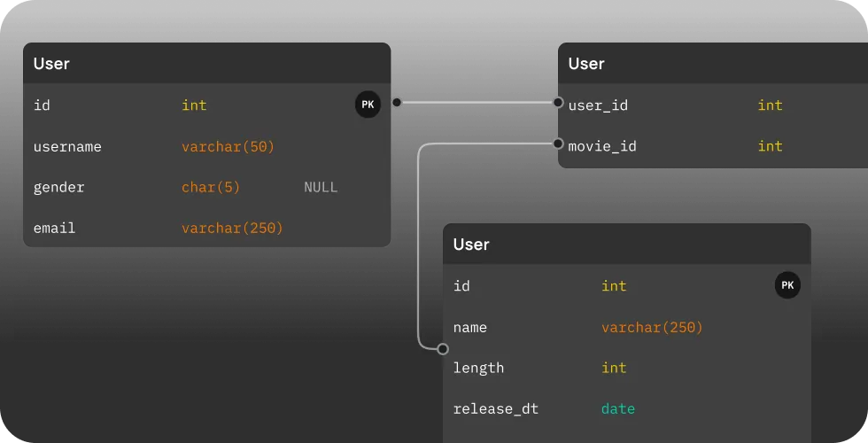This screenshot has width=868, height=443.
Task: Select the user_id column name
Action: [x=598, y=105]
